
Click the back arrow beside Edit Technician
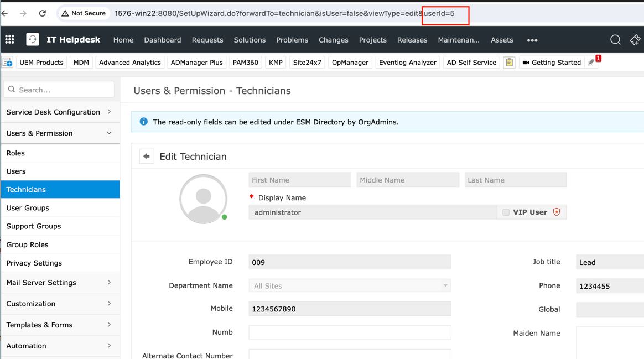(x=147, y=157)
